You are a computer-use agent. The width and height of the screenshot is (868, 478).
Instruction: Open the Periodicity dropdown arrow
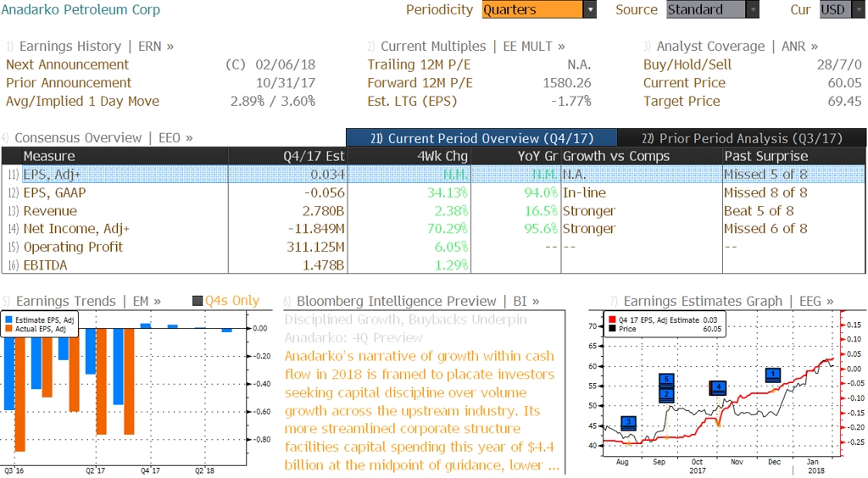tap(590, 9)
